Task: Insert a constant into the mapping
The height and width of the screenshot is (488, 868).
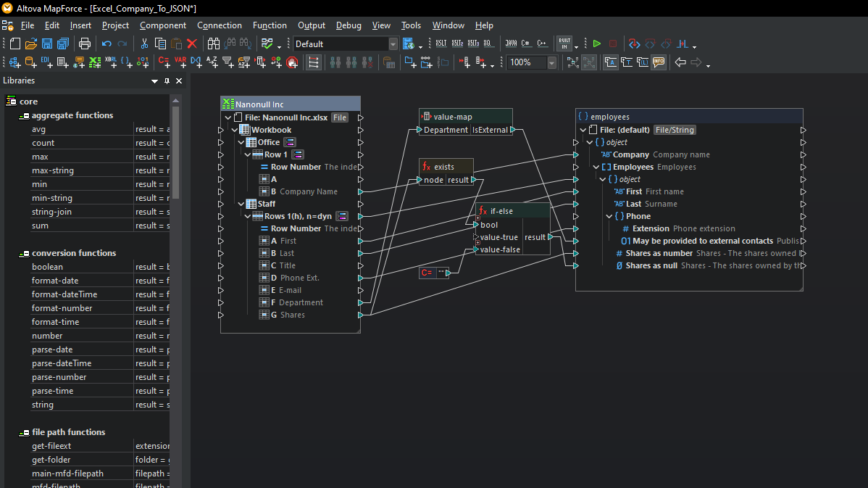Action: [x=164, y=62]
